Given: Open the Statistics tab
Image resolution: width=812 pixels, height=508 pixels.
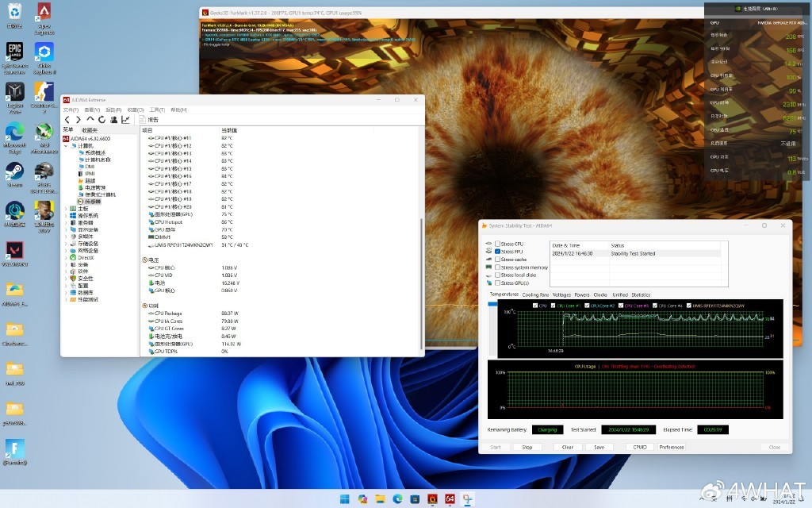Looking at the screenshot, I should [641, 294].
